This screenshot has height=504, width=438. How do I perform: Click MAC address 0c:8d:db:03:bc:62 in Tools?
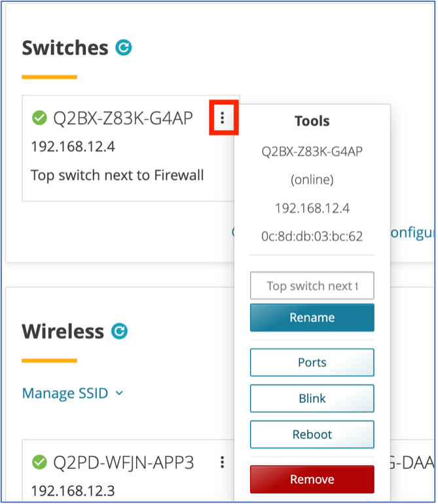pyautogui.click(x=312, y=236)
